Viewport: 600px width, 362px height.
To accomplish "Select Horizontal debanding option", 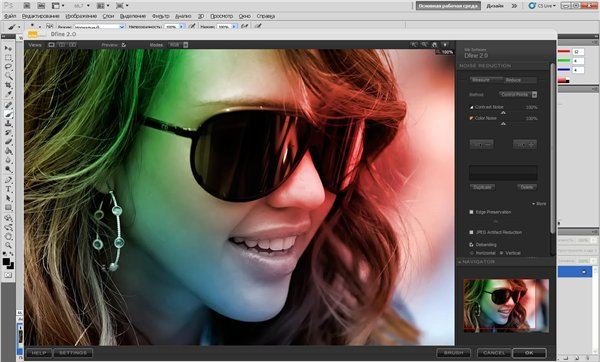I will (471, 253).
